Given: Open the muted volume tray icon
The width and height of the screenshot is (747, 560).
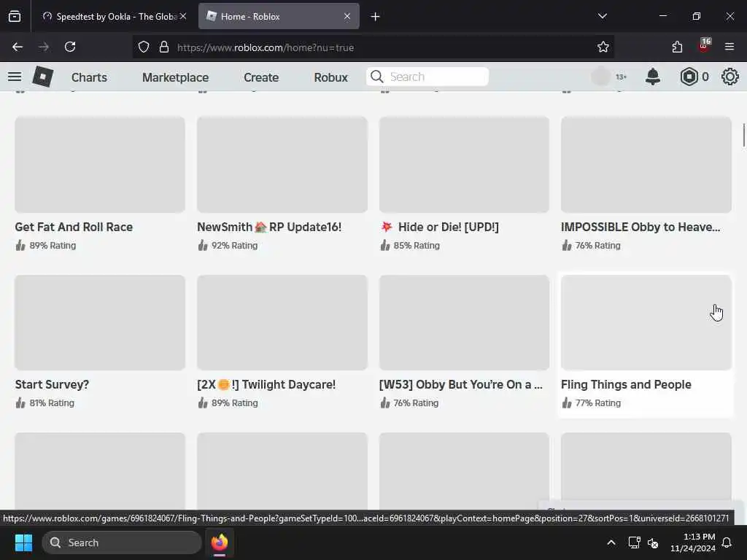Looking at the screenshot, I should [x=653, y=542].
